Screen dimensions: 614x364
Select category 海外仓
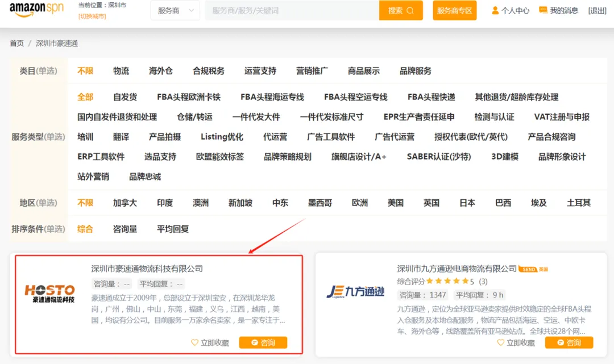pyautogui.click(x=160, y=71)
